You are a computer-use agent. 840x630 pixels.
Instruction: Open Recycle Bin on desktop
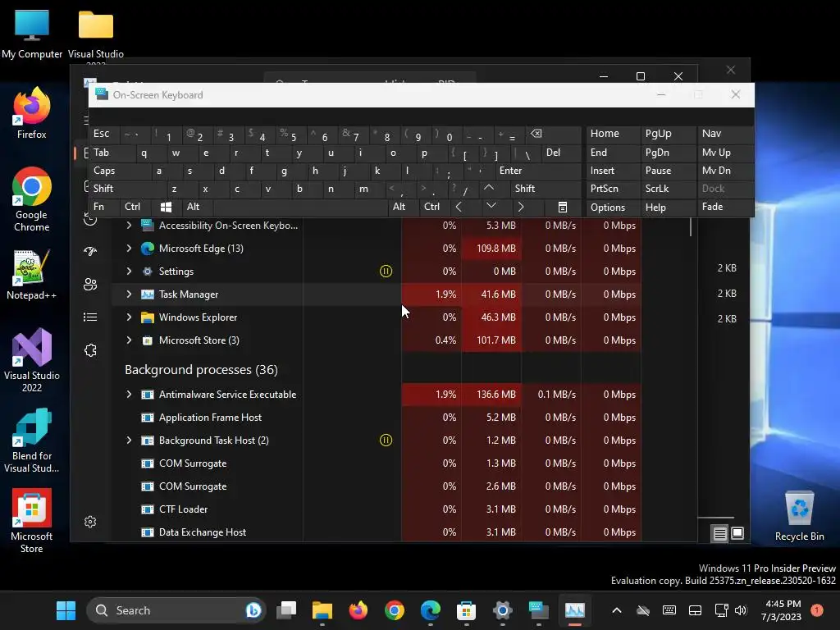pos(799,515)
